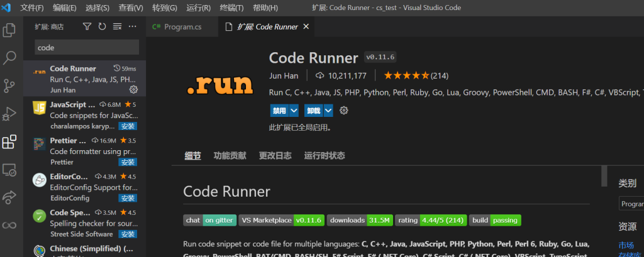Expand the dropdown arrow beside 卸载

(x=328, y=111)
